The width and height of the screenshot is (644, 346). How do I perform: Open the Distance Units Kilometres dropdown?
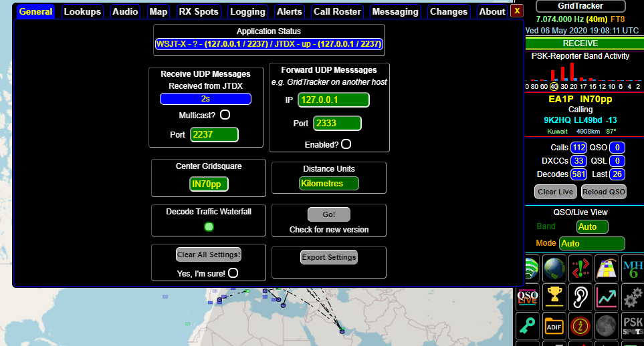point(328,183)
